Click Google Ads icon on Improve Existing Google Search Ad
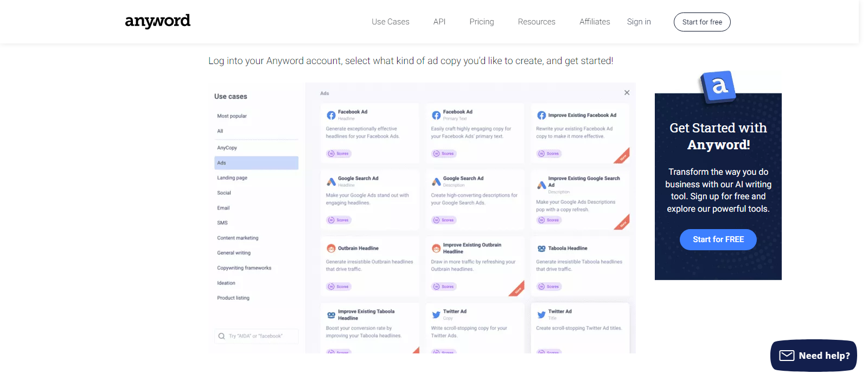The image size is (868, 380). click(541, 185)
